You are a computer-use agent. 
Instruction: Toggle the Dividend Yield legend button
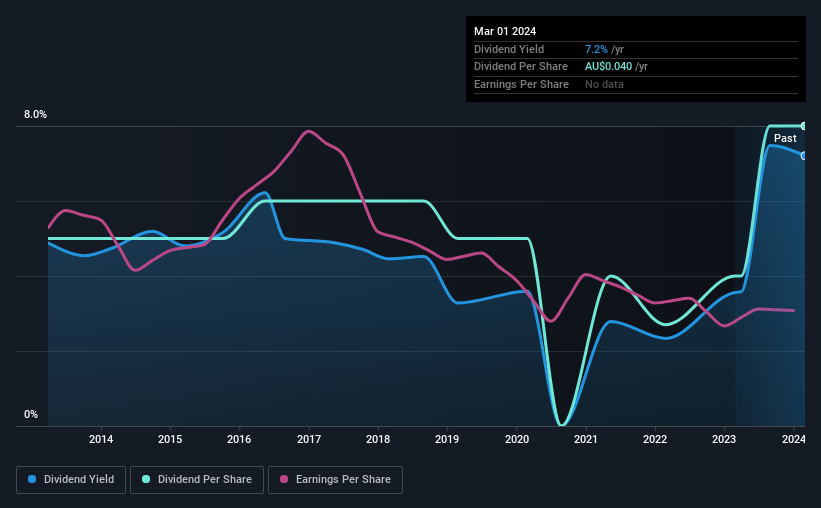click(x=71, y=479)
